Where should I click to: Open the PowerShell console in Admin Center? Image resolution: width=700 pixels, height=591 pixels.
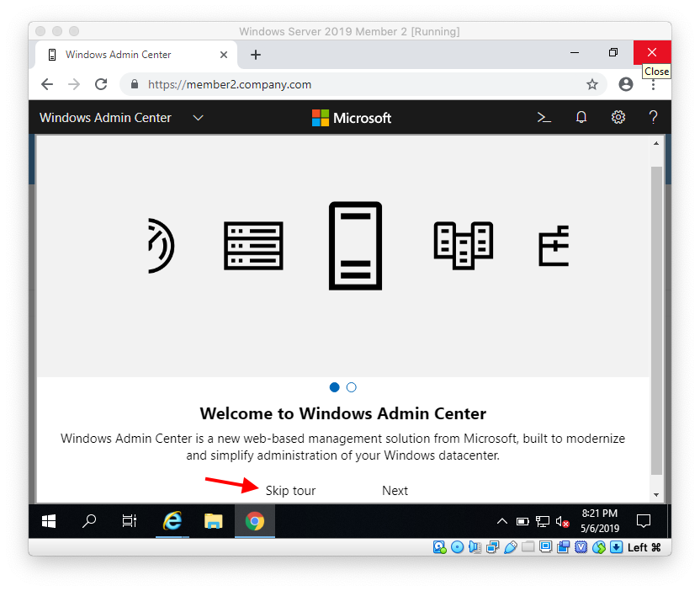tap(544, 117)
